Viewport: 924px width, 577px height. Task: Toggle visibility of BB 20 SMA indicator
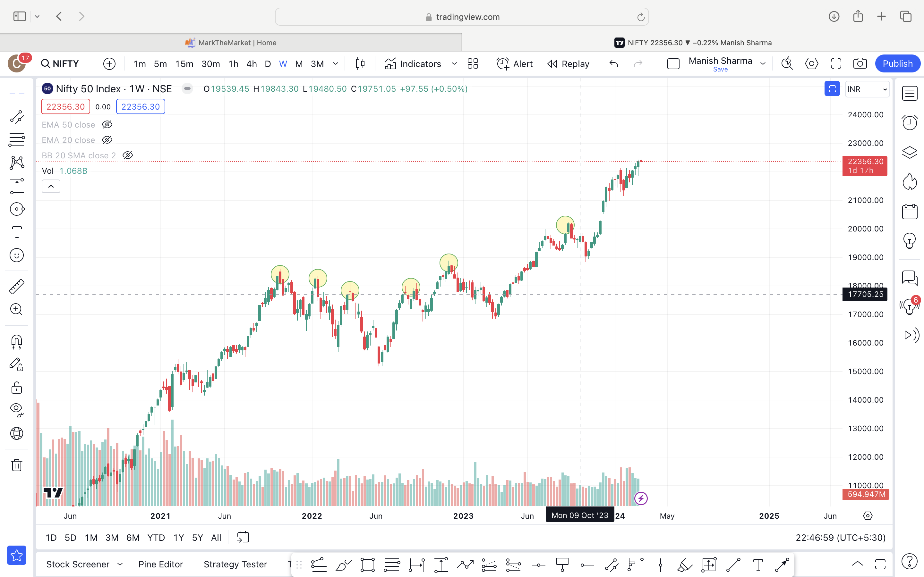click(127, 155)
